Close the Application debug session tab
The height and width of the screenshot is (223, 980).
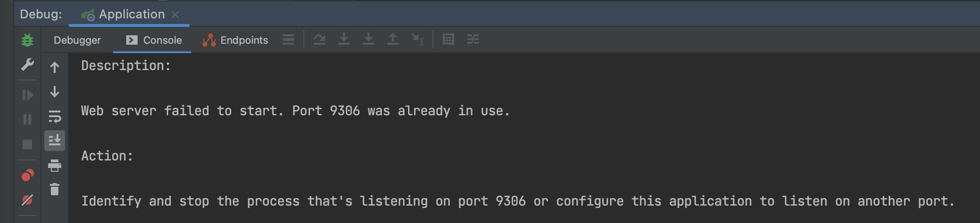click(175, 15)
